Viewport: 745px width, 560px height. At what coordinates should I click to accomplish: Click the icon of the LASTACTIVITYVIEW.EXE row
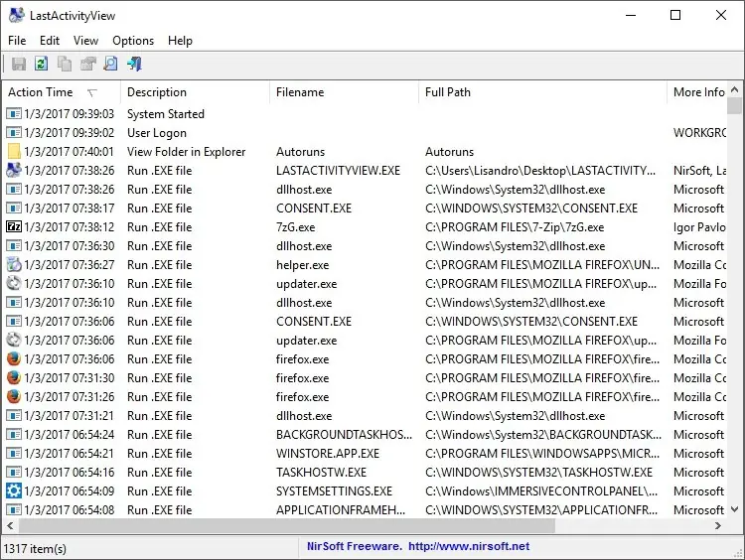click(x=14, y=170)
